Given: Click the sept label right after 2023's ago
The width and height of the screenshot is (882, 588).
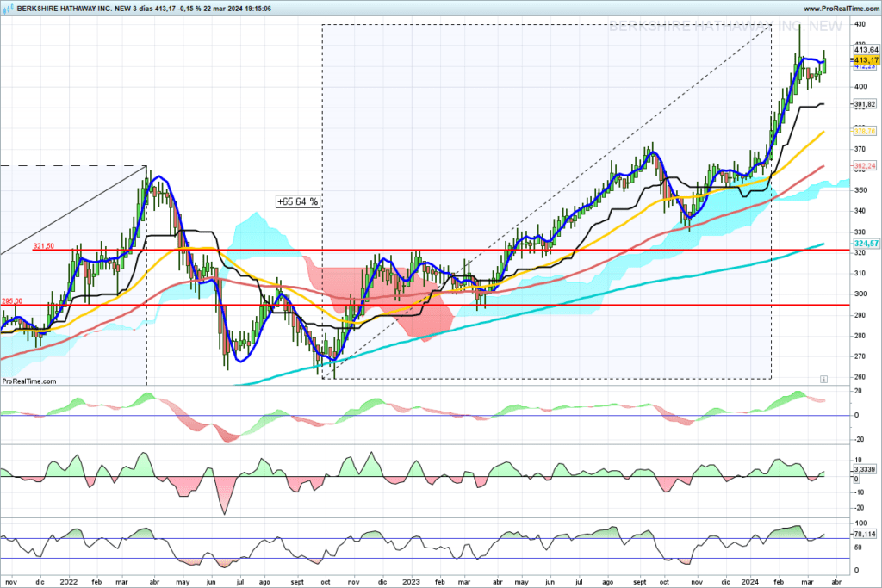Looking at the screenshot, I should point(640,582).
